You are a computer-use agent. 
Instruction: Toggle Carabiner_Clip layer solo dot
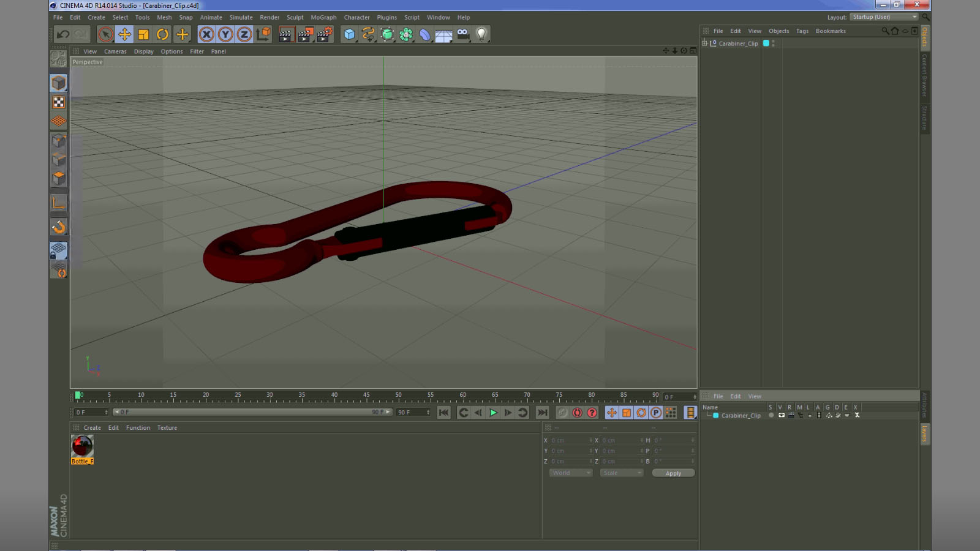[771, 415]
